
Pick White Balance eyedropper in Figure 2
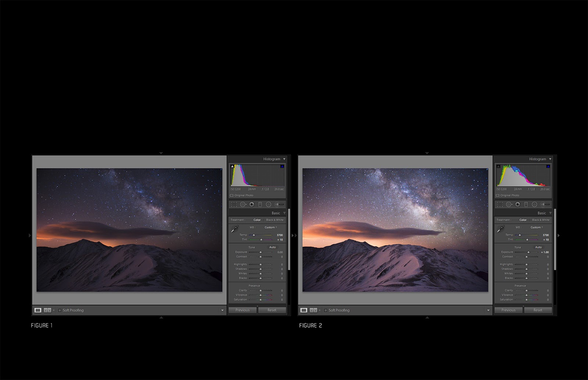tap(501, 229)
